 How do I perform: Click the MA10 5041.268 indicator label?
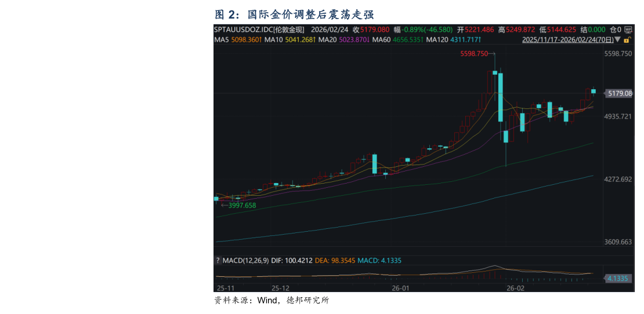[290, 40]
